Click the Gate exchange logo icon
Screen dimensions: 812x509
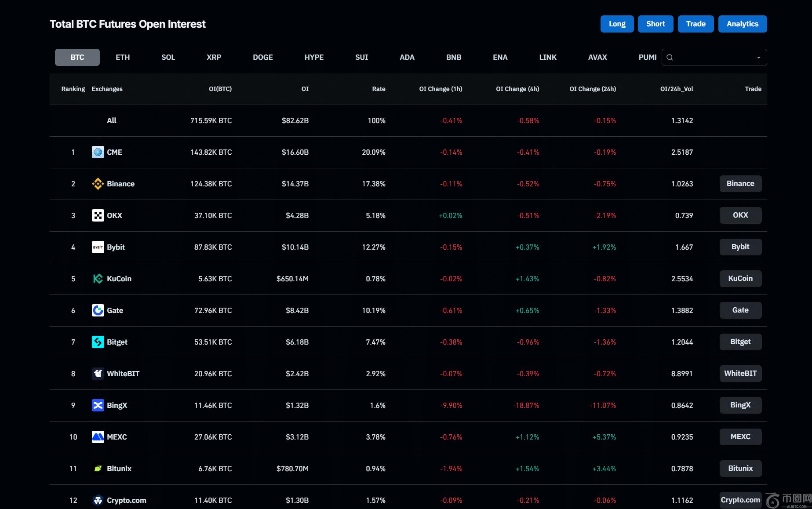tap(98, 310)
